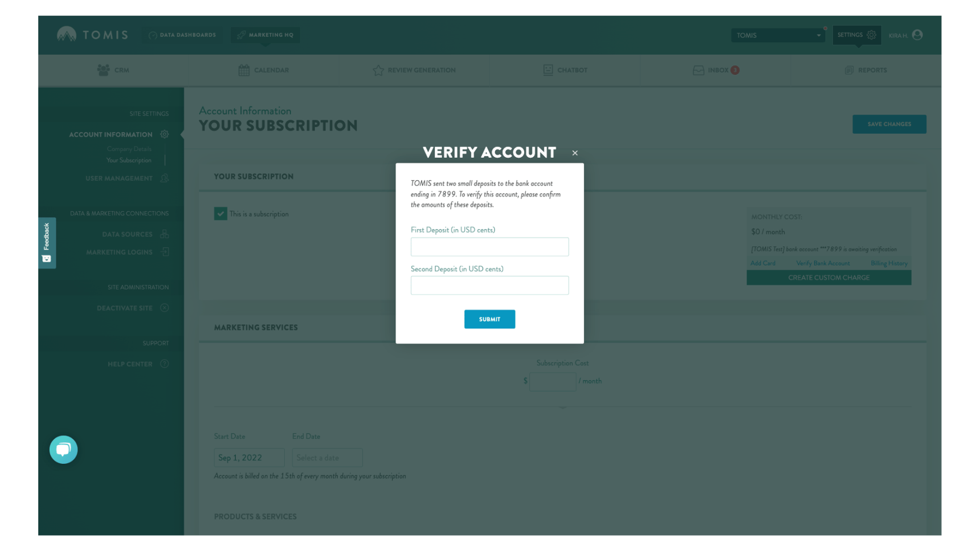The height and width of the screenshot is (551, 980).
Task: Click inside the First Deposit field
Action: [489, 246]
